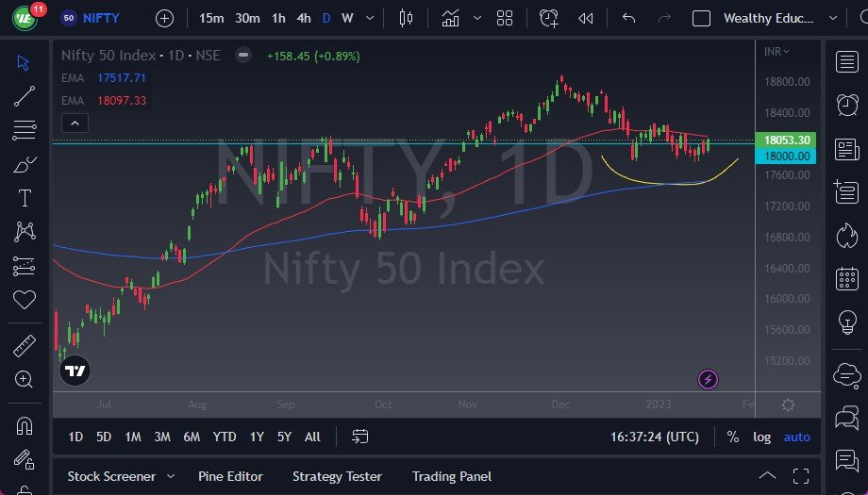Open the ideas lightbulb panel
The width and height of the screenshot is (868, 495).
(847, 322)
